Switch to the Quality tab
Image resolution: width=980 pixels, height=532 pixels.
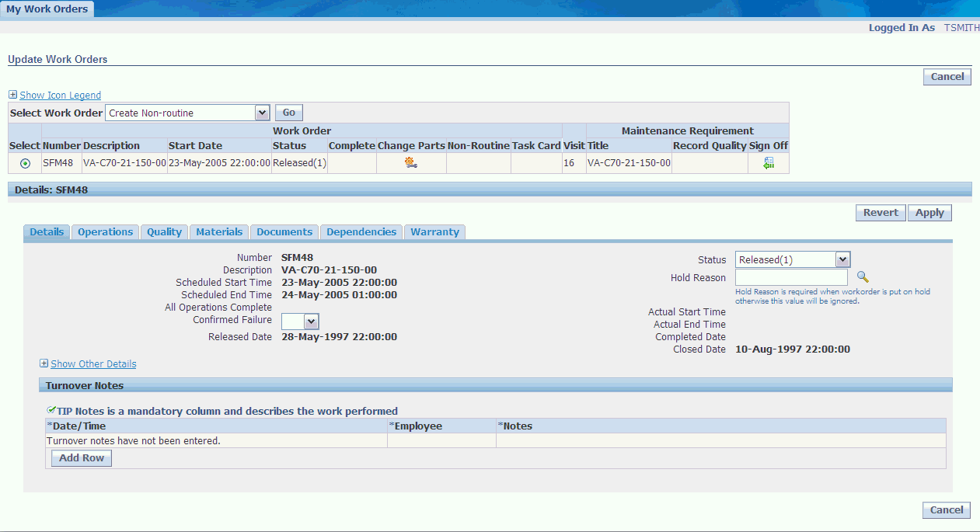point(165,231)
